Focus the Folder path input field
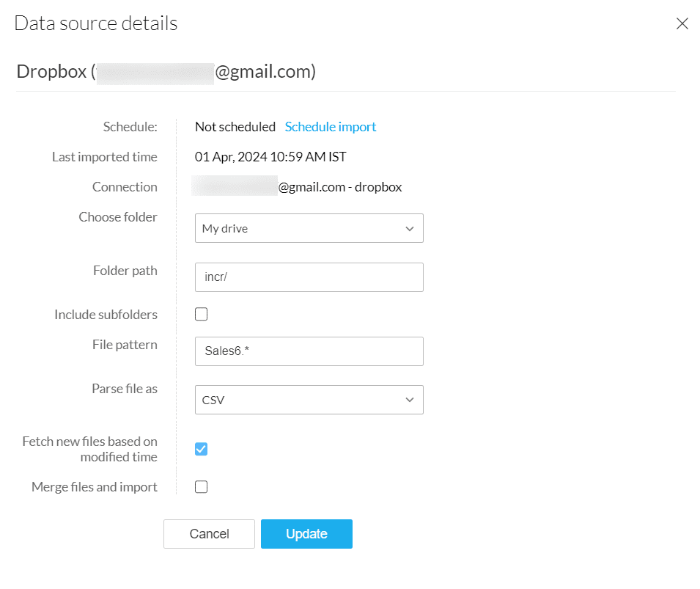The image size is (700, 589). [x=309, y=277]
